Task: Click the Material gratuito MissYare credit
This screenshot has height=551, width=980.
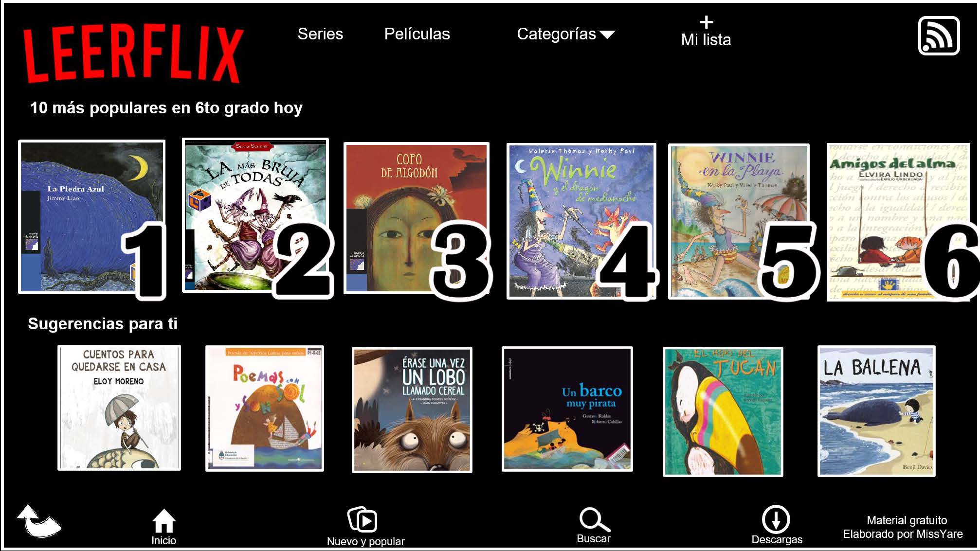Action: (x=903, y=527)
